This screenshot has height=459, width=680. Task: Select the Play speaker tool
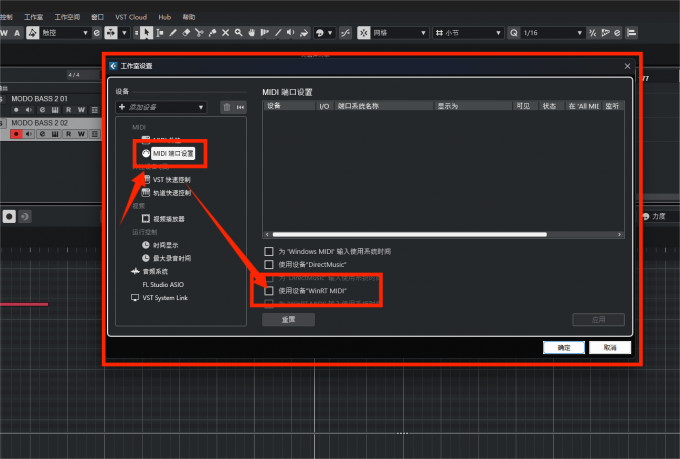pos(291,33)
